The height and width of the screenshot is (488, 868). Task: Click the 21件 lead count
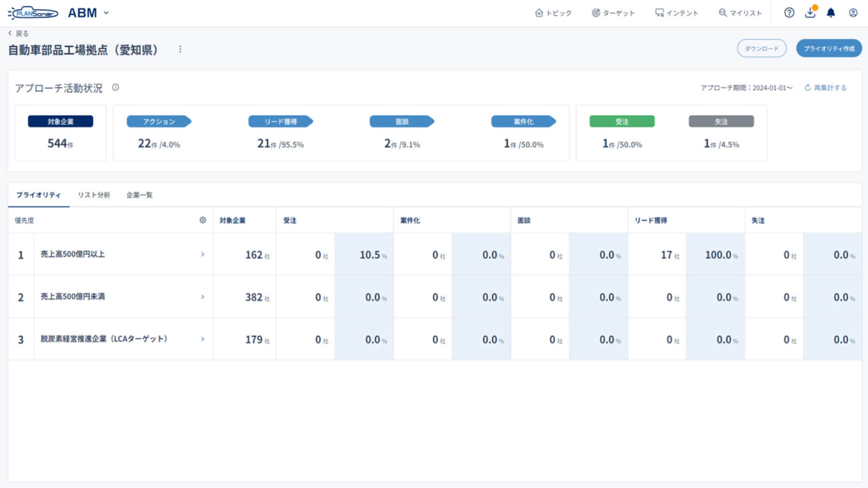coord(267,144)
